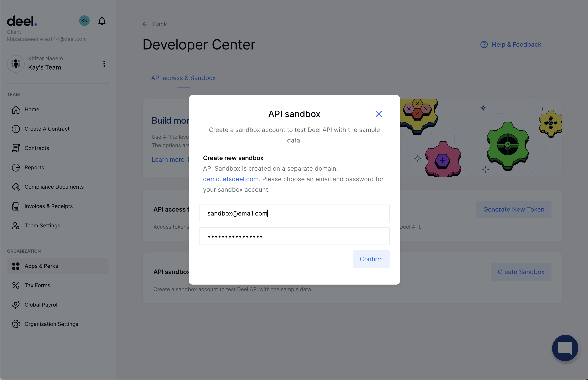This screenshot has height=380, width=588.
Task: Open Tax Forms label
Action: click(x=37, y=285)
